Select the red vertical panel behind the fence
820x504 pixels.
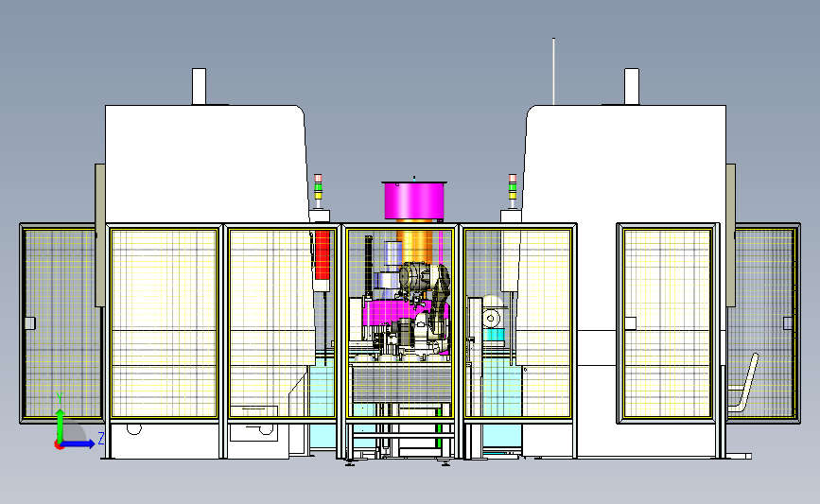click(323, 255)
